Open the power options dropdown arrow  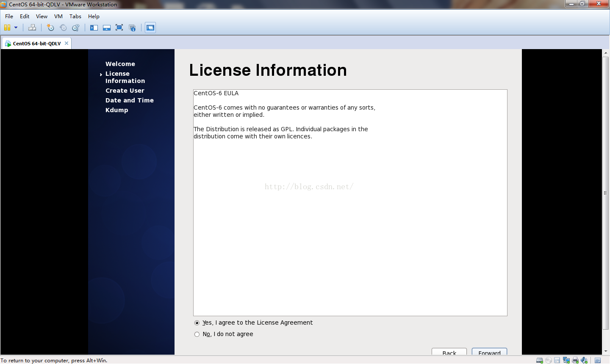(x=16, y=28)
